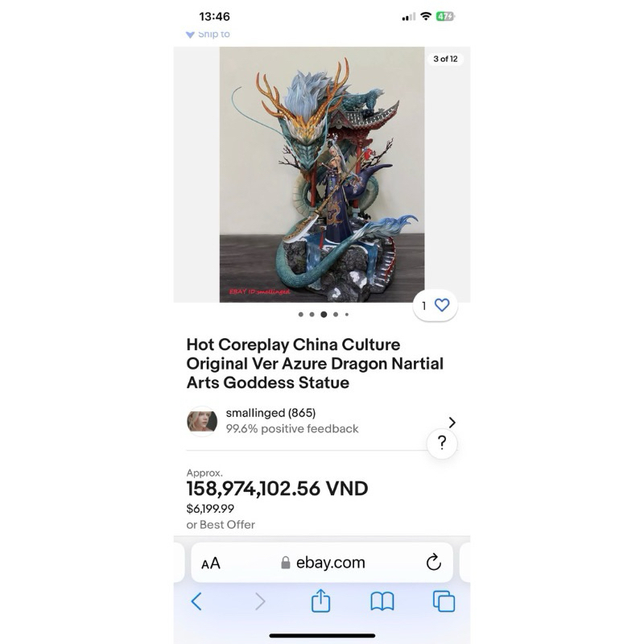
Task: Reload the ebay.com page
Action: 433,562
